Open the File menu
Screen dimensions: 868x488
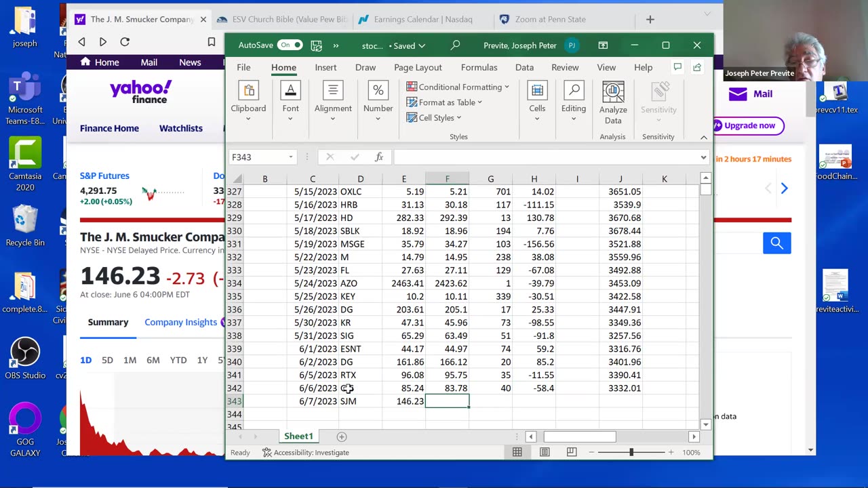(x=243, y=67)
